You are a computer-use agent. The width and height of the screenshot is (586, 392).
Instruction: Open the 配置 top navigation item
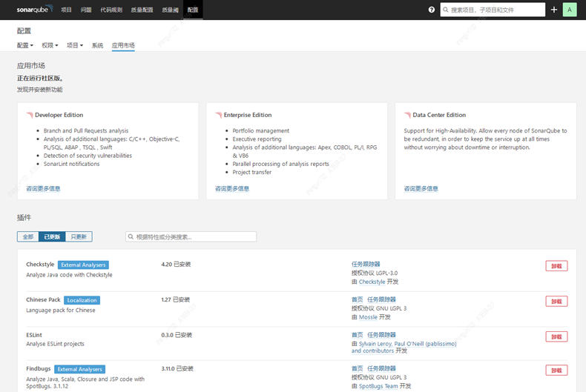tap(193, 10)
